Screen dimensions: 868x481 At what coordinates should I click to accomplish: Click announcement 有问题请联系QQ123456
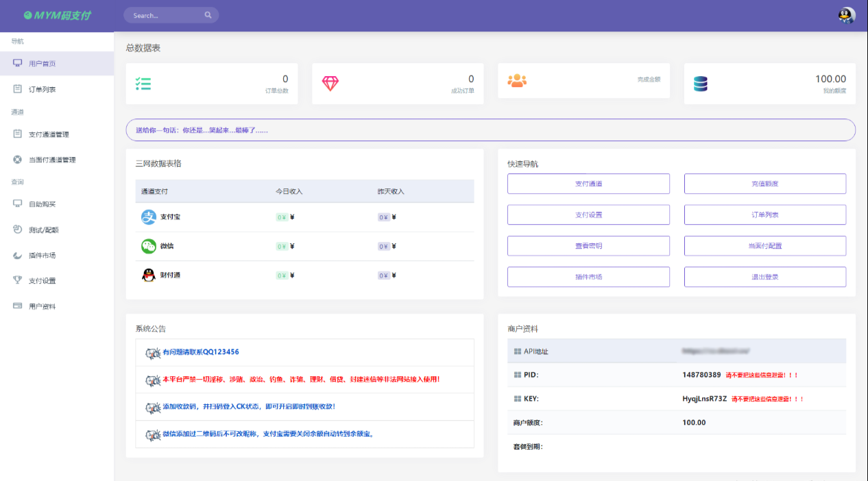201,352
